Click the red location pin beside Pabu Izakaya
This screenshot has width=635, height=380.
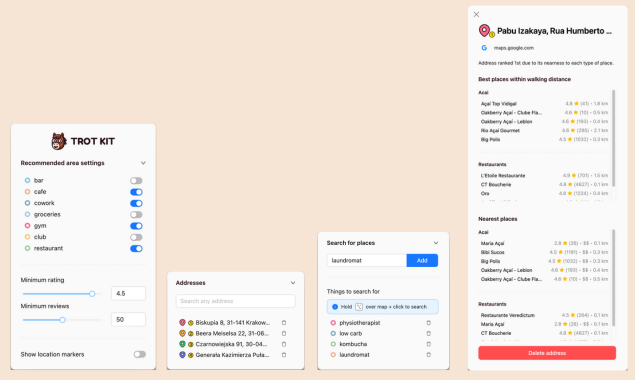pyautogui.click(x=484, y=30)
